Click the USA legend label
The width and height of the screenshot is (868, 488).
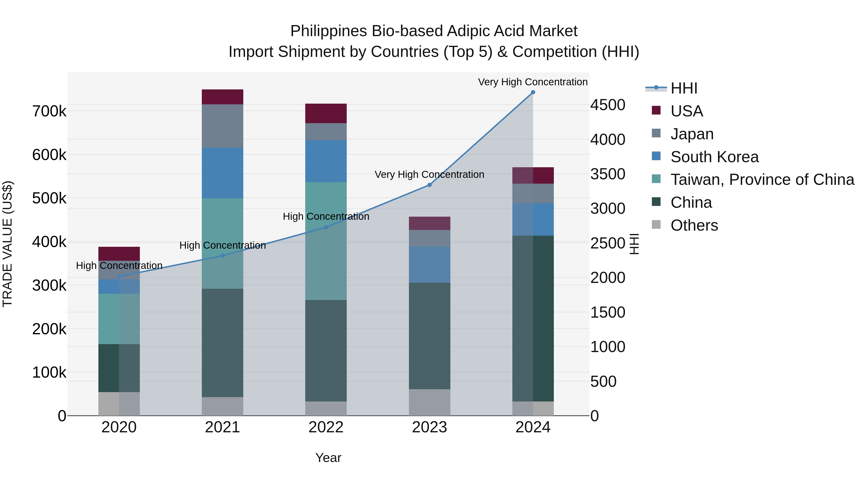(687, 111)
